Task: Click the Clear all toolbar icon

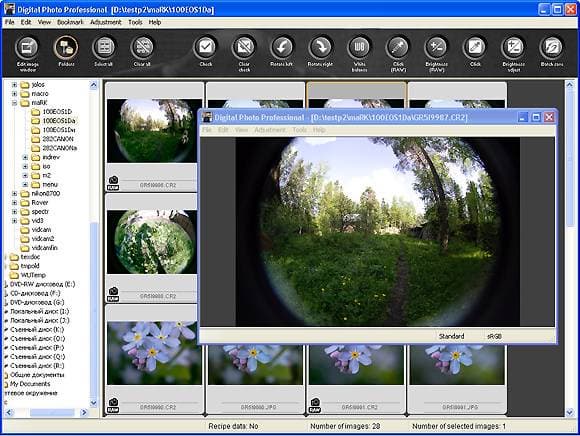Action: click(142, 48)
